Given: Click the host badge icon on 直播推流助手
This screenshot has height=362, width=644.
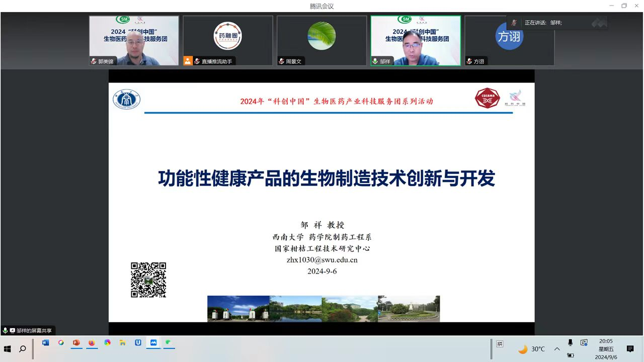Looking at the screenshot, I should (x=188, y=61).
